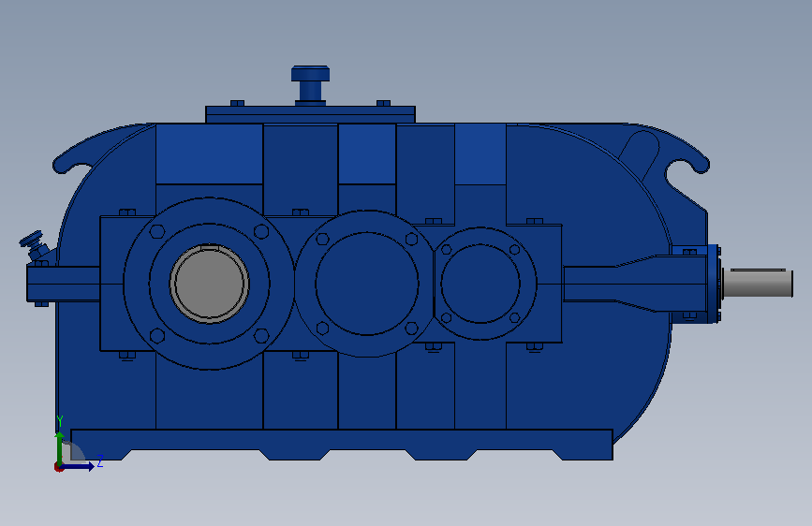Image resolution: width=812 pixels, height=526 pixels.
Task: Select the middle bearing cover face
Action: [366, 284]
